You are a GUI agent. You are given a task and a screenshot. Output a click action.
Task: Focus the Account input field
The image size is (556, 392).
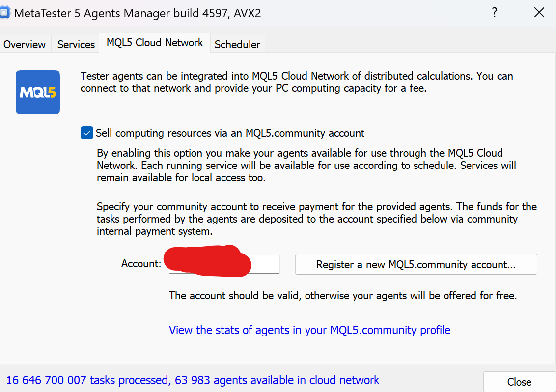(224, 264)
